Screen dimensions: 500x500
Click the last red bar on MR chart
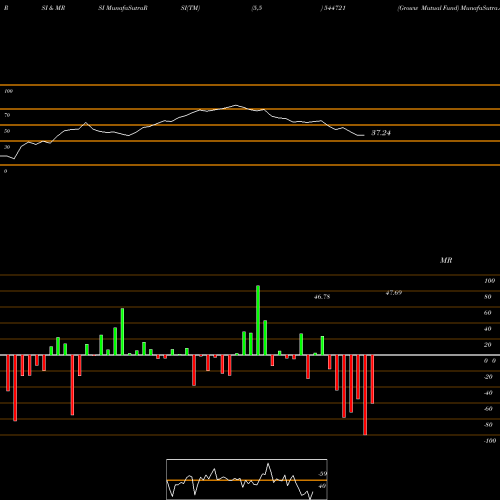coord(372,379)
